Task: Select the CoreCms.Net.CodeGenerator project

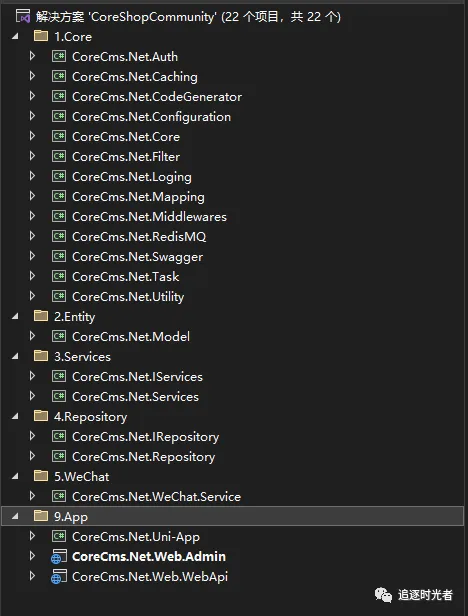Action: click(x=157, y=97)
